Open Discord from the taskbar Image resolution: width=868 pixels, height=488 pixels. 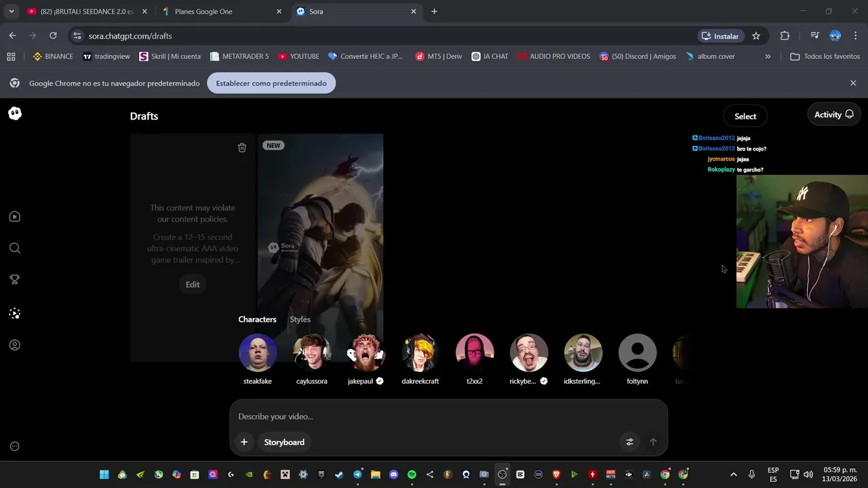click(393, 474)
